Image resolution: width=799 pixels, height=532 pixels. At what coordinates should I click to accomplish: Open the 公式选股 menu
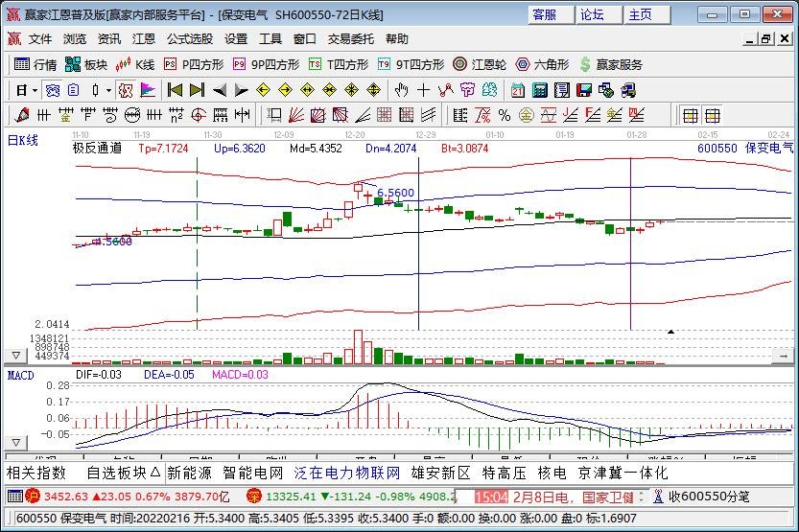(x=190, y=38)
